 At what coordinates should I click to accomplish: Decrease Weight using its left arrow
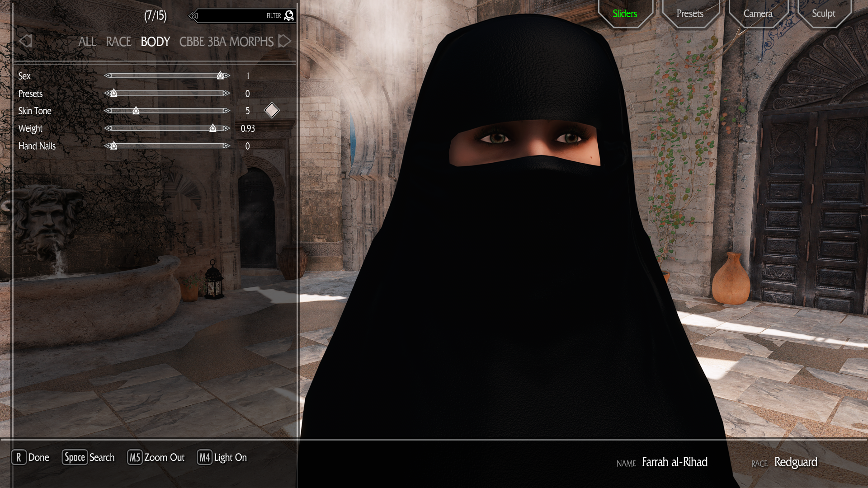point(108,128)
